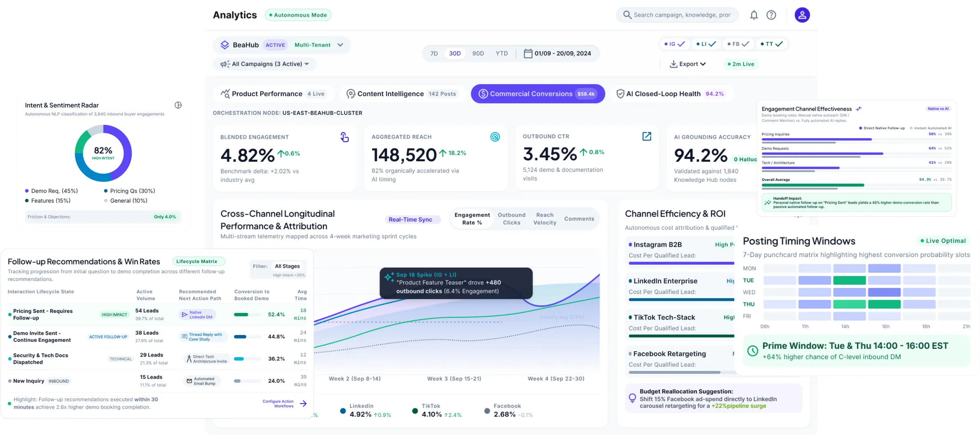Open the calendar date range icon

[528, 53]
